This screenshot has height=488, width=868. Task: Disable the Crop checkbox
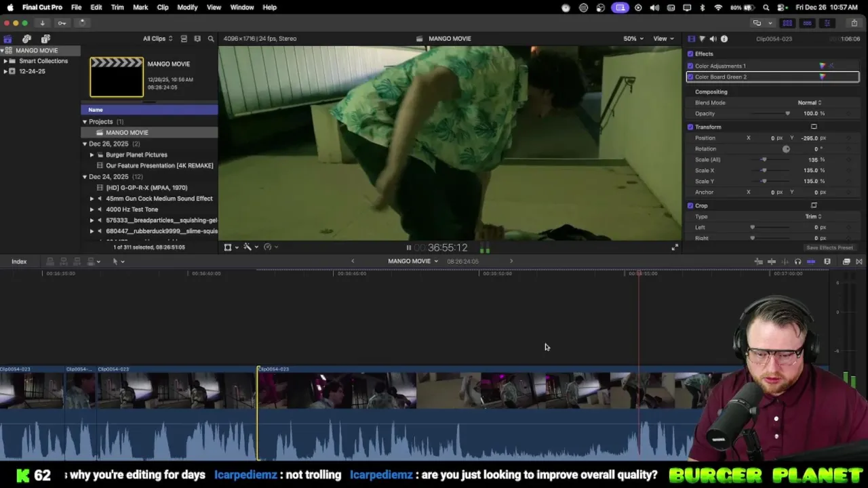coord(690,205)
